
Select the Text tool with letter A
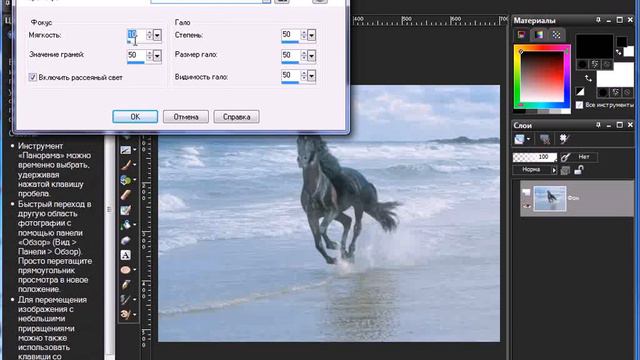pos(126,255)
